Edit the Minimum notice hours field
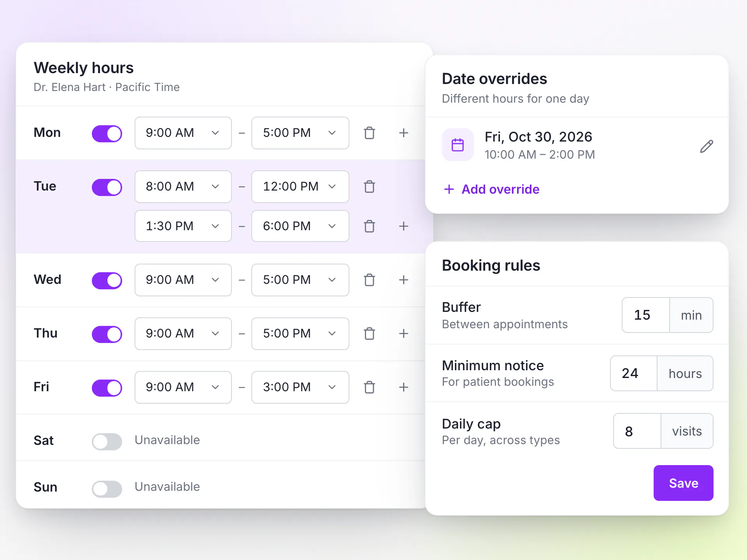Screen dimensions: 747x560 pyautogui.click(x=634, y=373)
